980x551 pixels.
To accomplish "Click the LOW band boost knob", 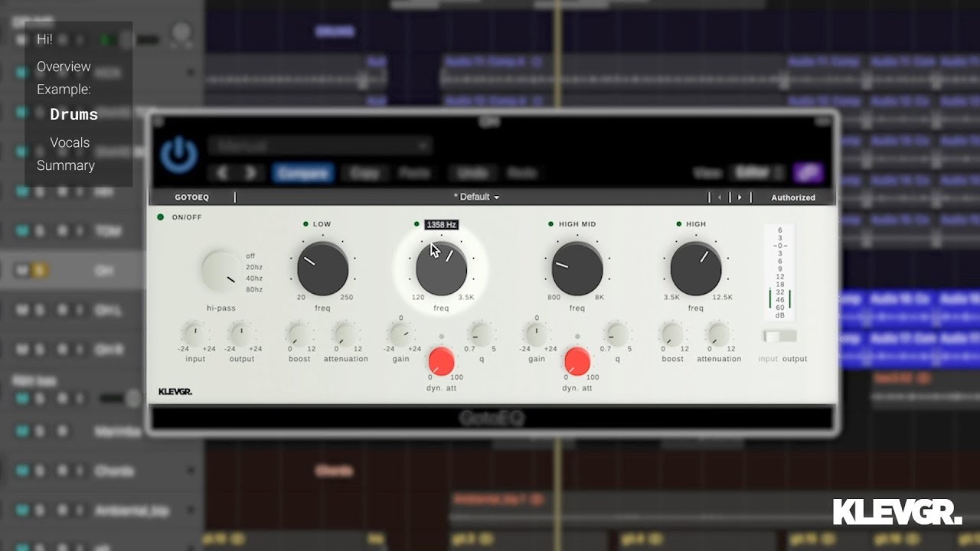I will (x=299, y=334).
